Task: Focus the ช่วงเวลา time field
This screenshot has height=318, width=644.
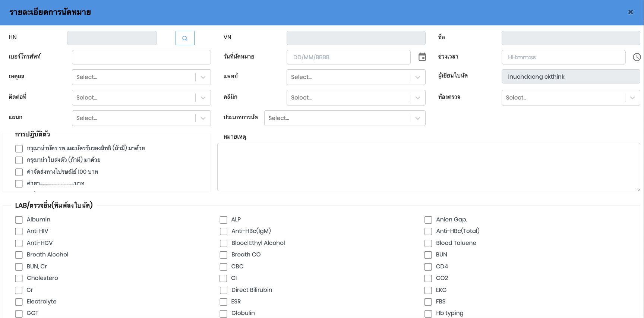Action: (x=563, y=57)
